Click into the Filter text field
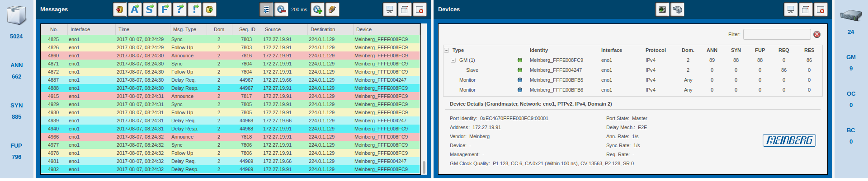Image resolution: width=868 pixels, height=181 pixels. (777, 34)
